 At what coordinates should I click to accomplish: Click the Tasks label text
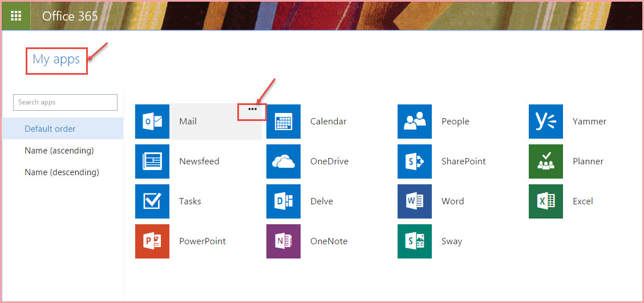(x=190, y=201)
